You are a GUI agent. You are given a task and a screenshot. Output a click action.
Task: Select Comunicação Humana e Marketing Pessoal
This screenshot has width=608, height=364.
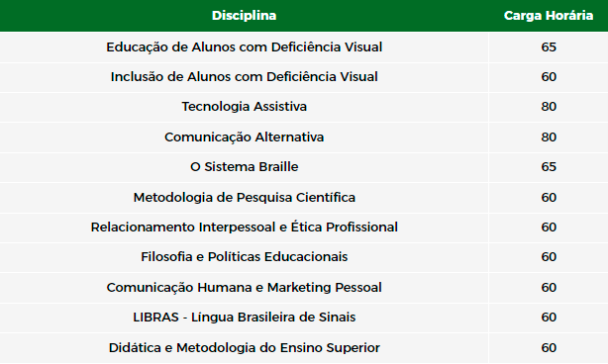pyautogui.click(x=245, y=288)
